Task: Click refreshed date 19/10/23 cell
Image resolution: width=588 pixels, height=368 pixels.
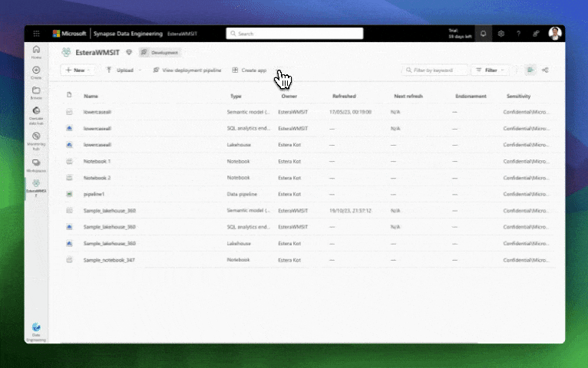Action: 350,211
